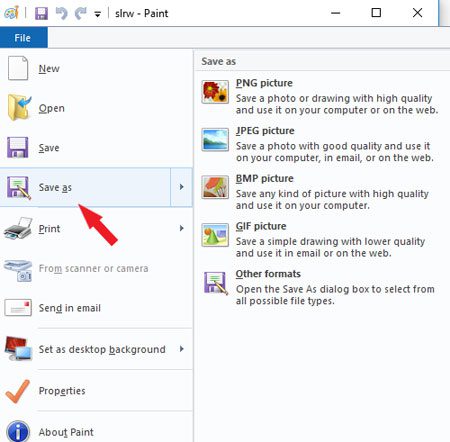The image size is (450, 442).
Task: Select From scanner or camera entry
Action: coord(93,268)
